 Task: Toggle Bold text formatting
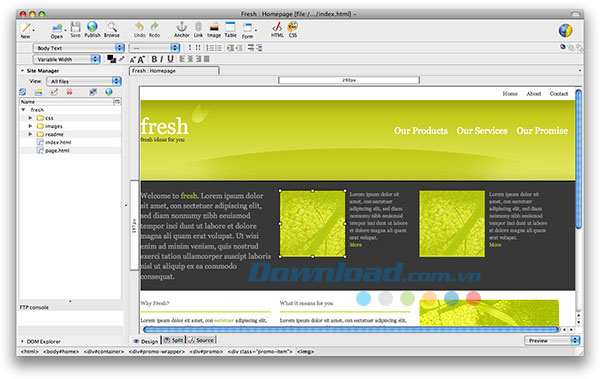tap(154, 59)
